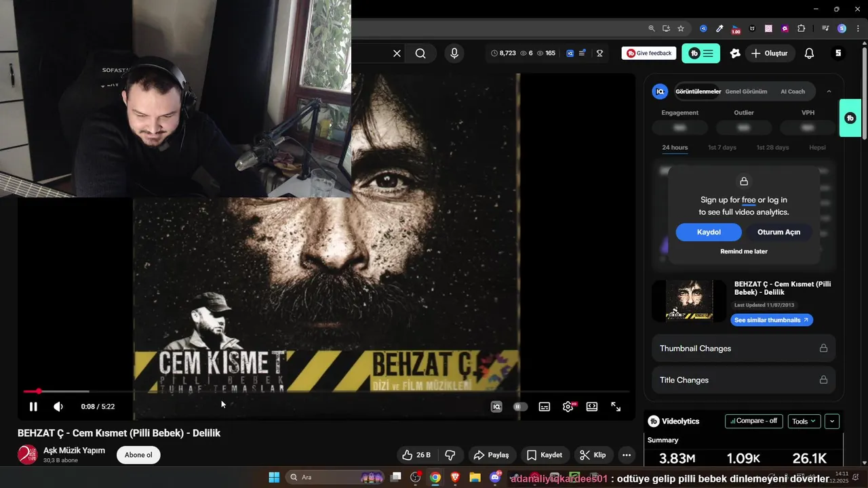
Task: Open File Explorer from the taskbar
Action: pos(475,477)
